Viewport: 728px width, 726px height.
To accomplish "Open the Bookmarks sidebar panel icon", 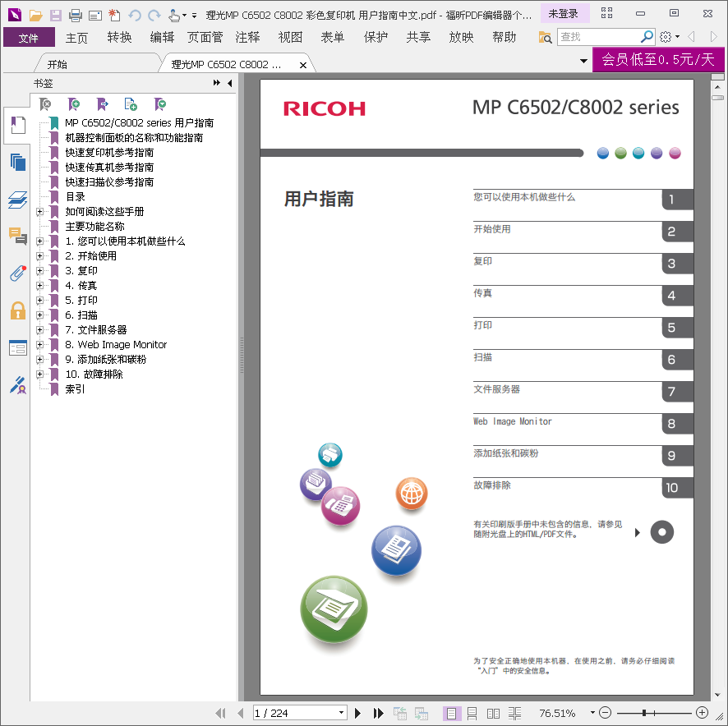I will point(17,126).
